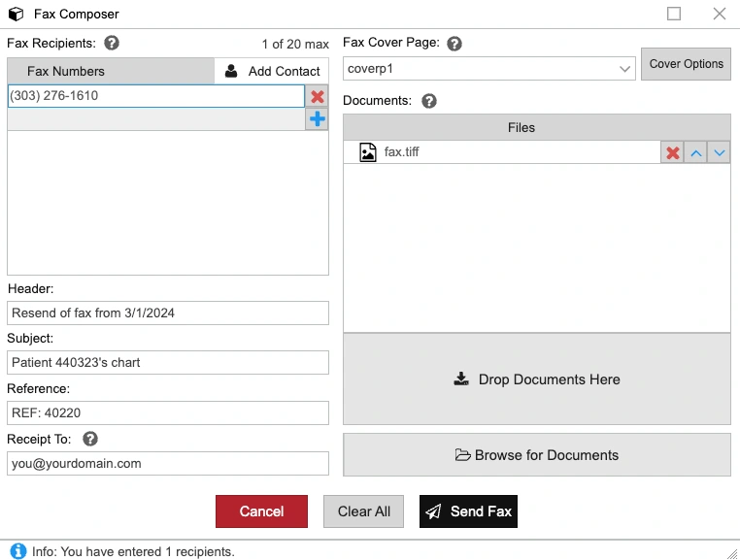Browse for Documents to attach

click(537, 455)
